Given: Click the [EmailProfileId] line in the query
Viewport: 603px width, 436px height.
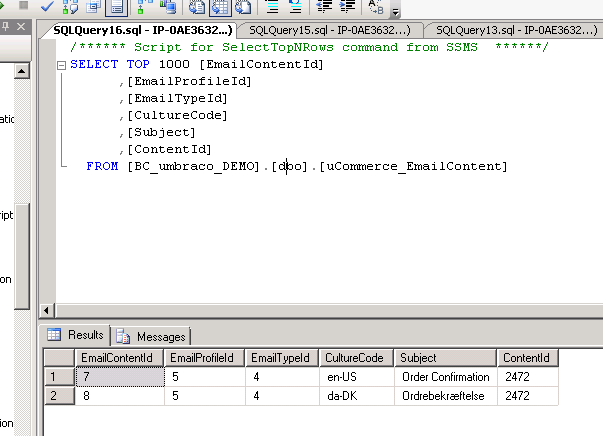Looking at the screenshot, I should tap(189, 82).
